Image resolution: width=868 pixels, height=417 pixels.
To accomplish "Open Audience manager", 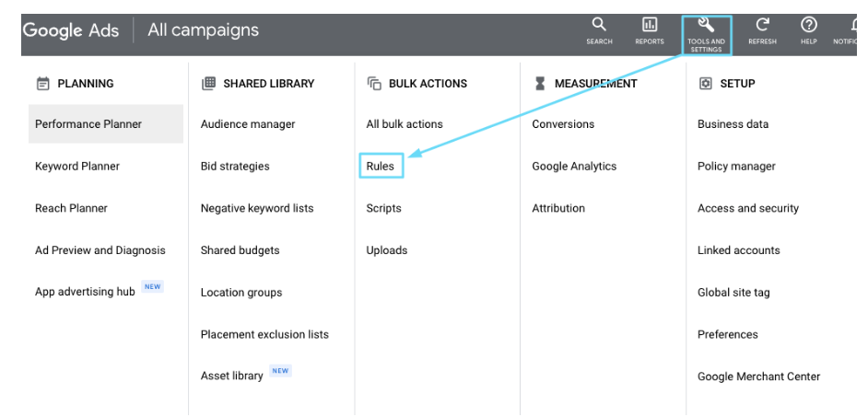I will pos(248,124).
